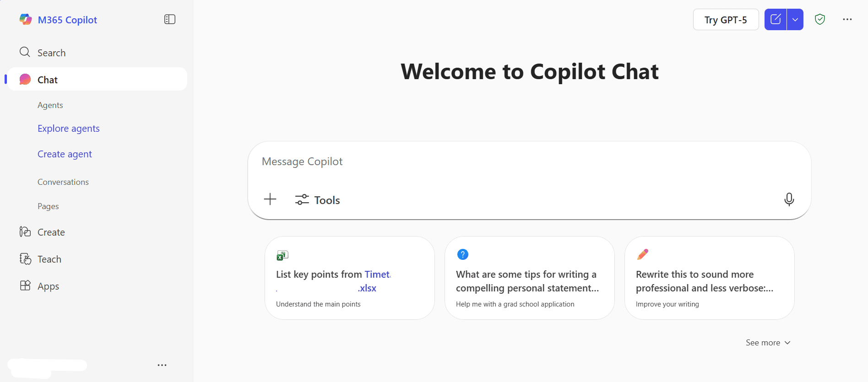Expand See more prompt suggestions

tap(768, 343)
